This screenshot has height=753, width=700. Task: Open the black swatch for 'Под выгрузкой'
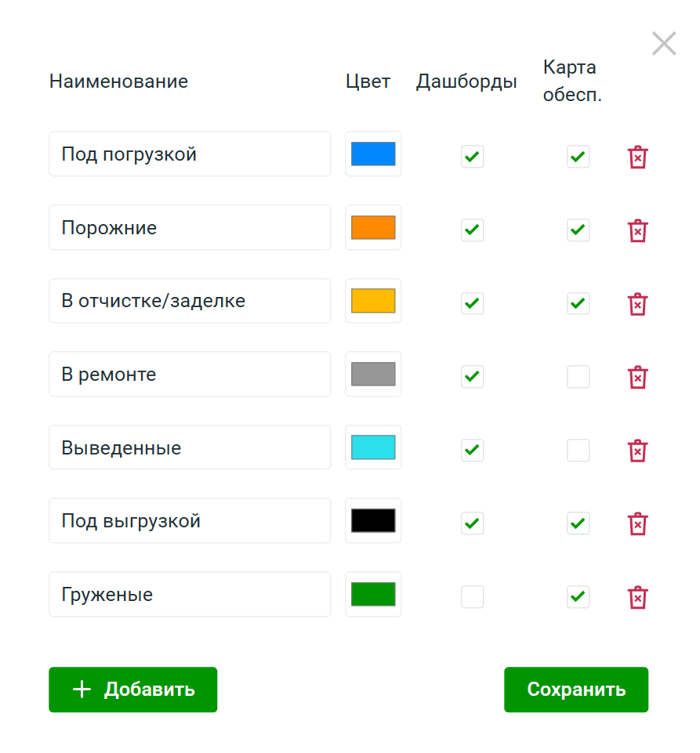click(373, 521)
